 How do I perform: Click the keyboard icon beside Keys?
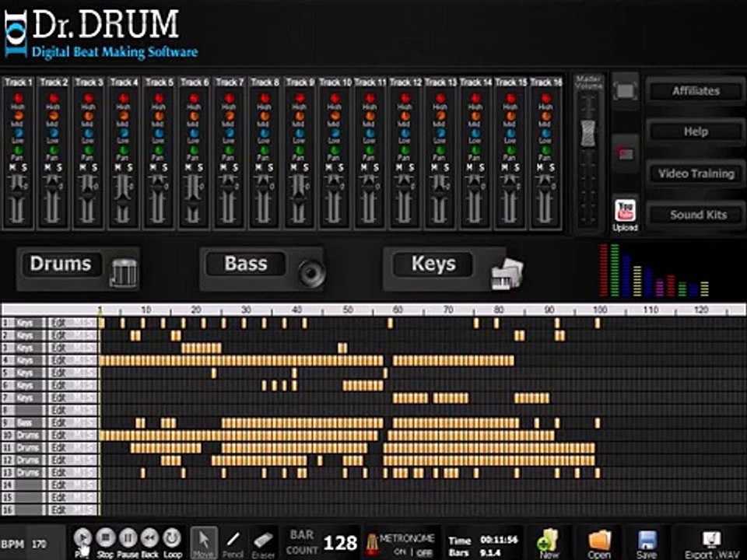point(507,274)
